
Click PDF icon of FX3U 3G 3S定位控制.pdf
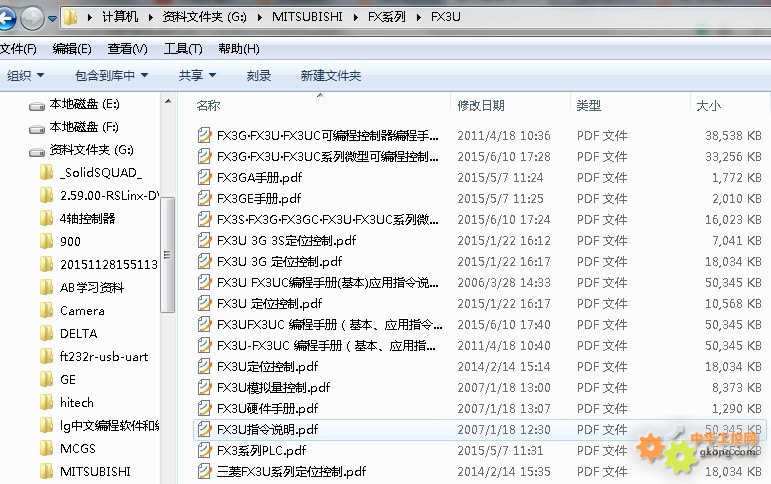[204, 240]
